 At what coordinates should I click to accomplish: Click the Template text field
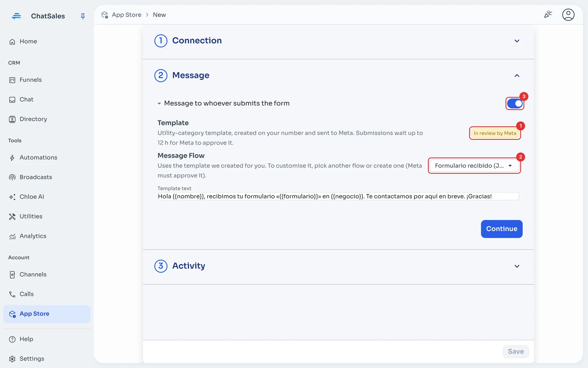click(x=338, y=197)
